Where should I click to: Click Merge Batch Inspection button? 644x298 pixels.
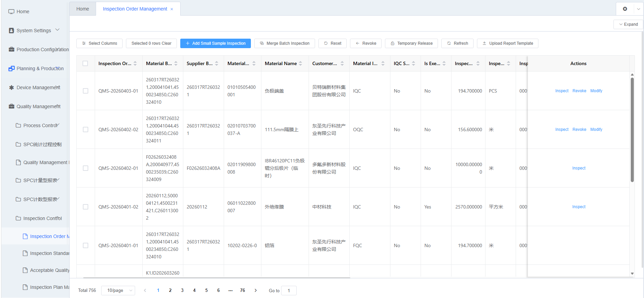(x=284, y=43)
